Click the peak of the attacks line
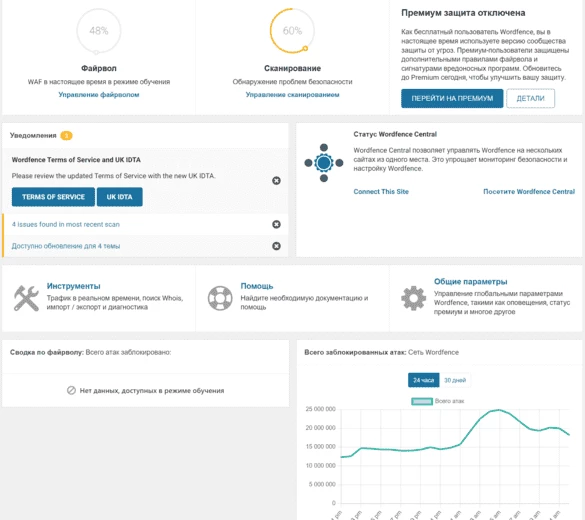Viewport: 585px width, 520px height. (x=499, y=410)
